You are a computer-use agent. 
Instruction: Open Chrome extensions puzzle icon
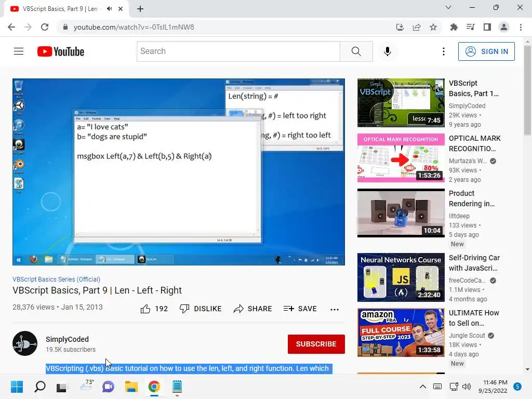pos(454,27)
